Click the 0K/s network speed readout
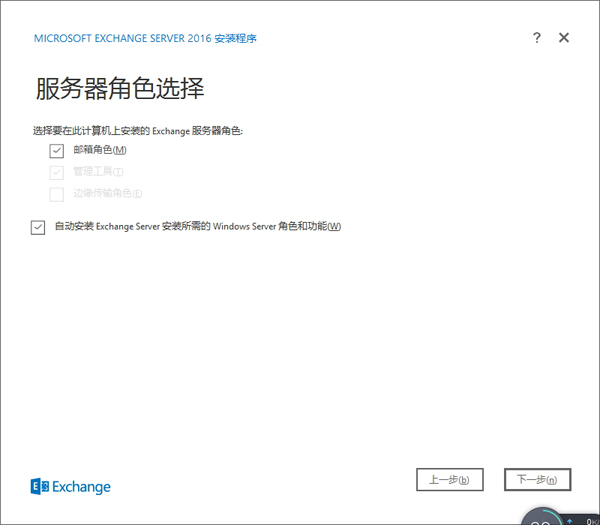This screenshot has width=600, height=525. coord(591,520)
